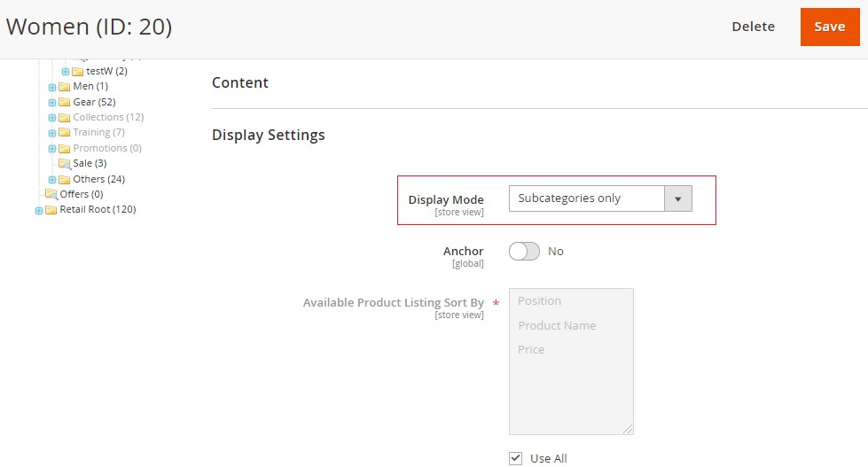Select Price in the sort by list

click(x=531, y=349)
